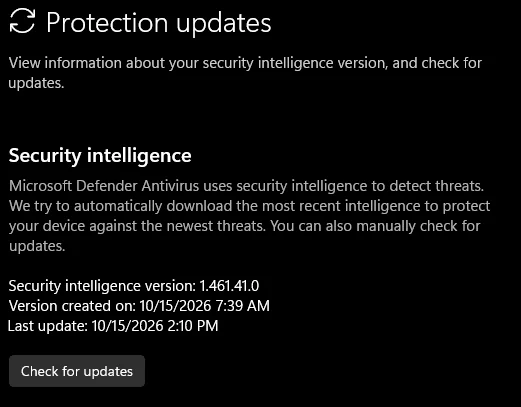The image size is (521, 407).
Task: Select the 10/15/2026 7:39 AM timestamp
Action: tap(204, 306)
